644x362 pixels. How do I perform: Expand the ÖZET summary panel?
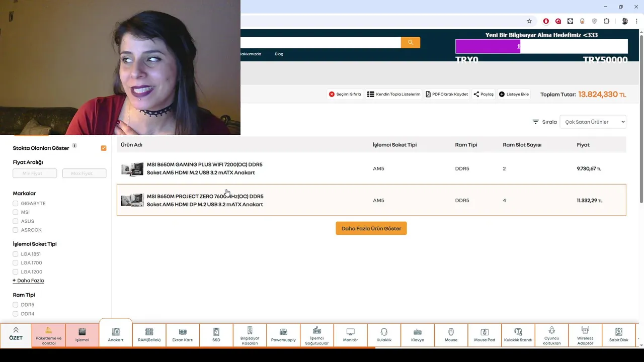(16, 334)
